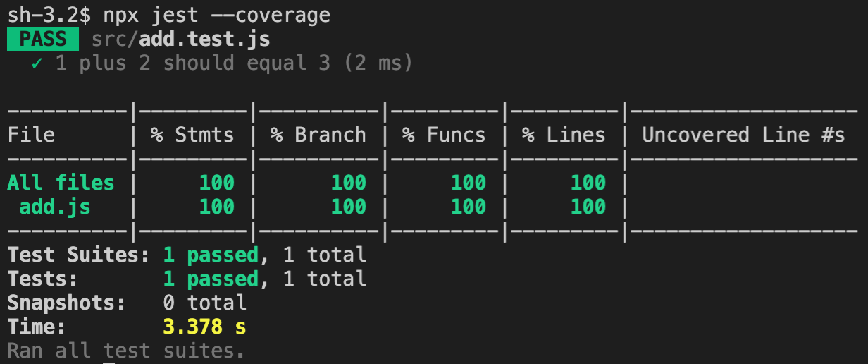Click the yellow 3.378 s time value
This screenshot has height=364, width=868.
coord(204,327)
